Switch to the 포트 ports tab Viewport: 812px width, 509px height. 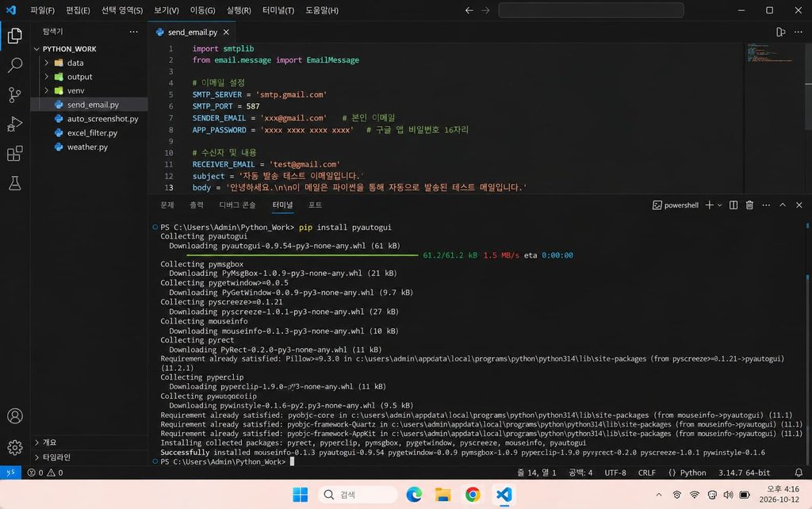click(x=315, y=205)
